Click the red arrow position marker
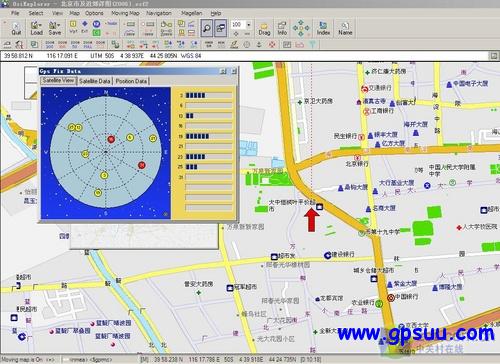Viewport: 500px width, 364px height. [x=311, y=219]
